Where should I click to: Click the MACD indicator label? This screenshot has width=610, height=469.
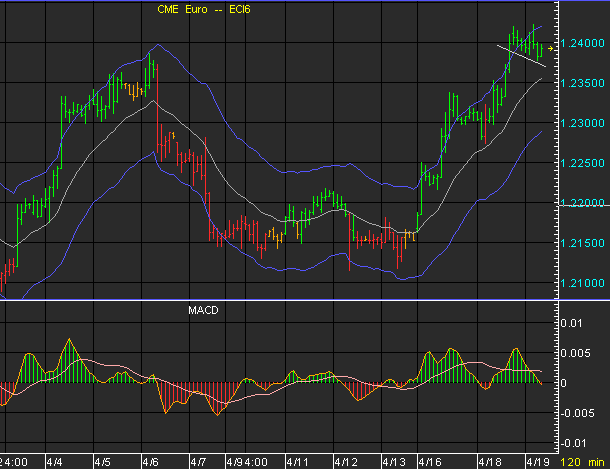point(203,310)
